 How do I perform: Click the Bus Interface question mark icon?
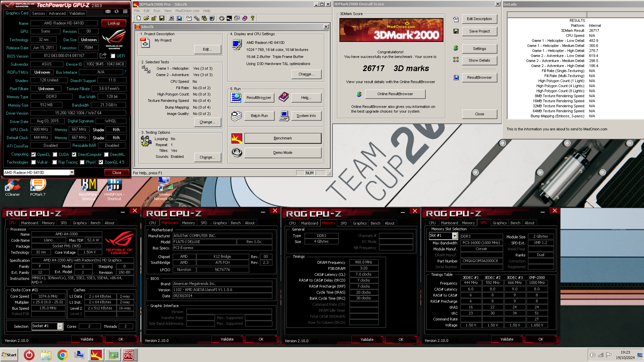pyautogui.click(x=125, y=72)
